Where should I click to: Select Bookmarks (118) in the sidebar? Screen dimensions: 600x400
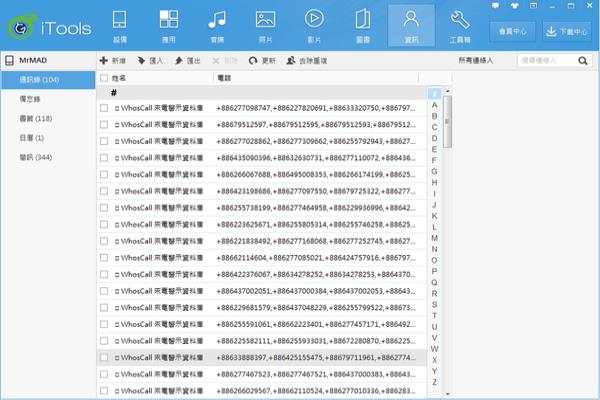(48, 119)
